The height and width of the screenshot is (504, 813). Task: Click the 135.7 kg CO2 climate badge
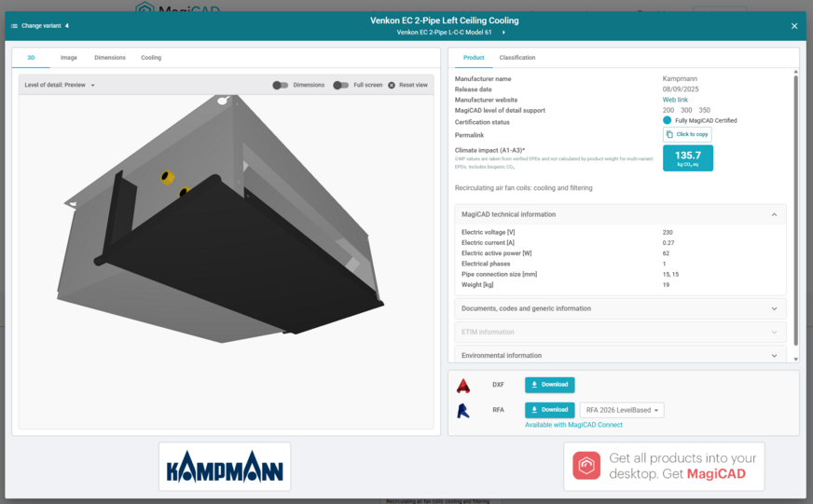point(687,158)
